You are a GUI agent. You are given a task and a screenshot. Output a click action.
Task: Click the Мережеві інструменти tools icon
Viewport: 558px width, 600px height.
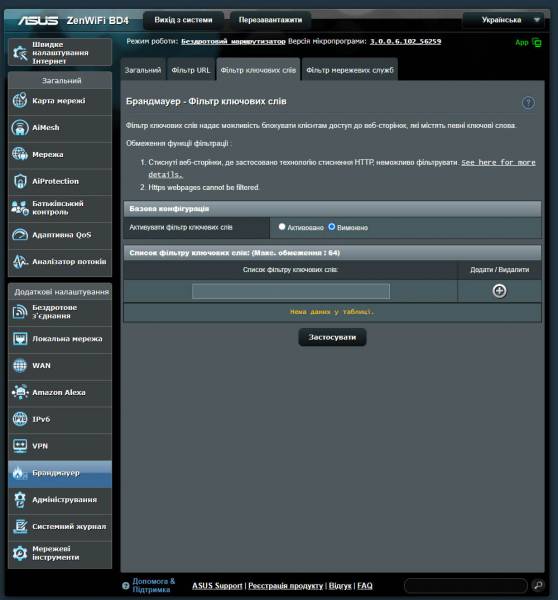coord(20,553)
